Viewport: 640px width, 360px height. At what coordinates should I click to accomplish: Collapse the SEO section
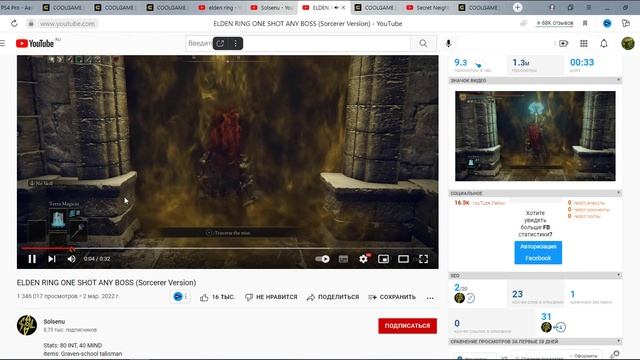(x=618, y=275)
